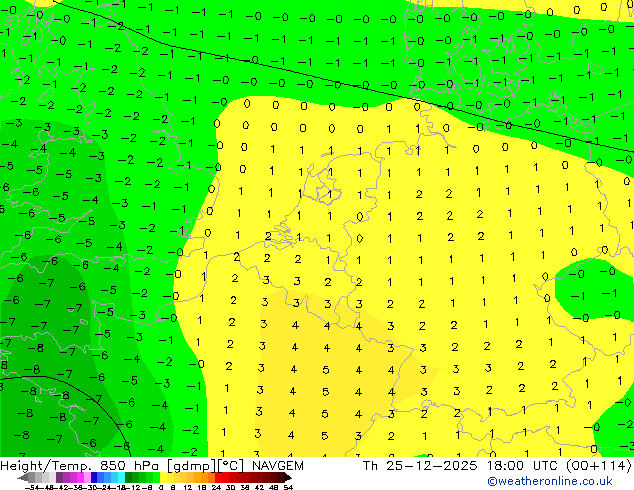Select the bright yellow legend swatch above 0
This screenshot has height=490, width=634.
(163, 477)
